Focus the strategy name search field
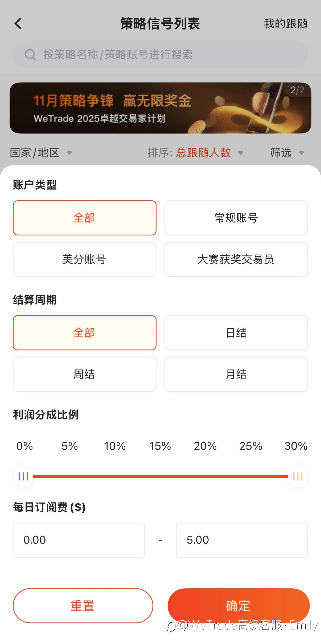 (160, 55)
